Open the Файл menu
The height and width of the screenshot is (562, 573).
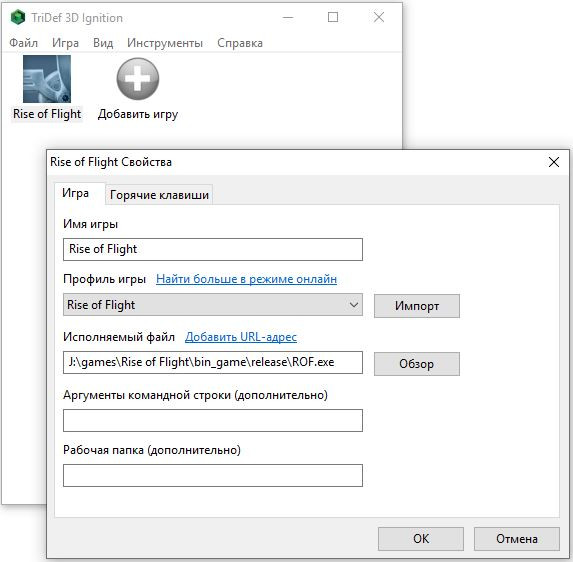pyautogui.click(x=23, y=43)
